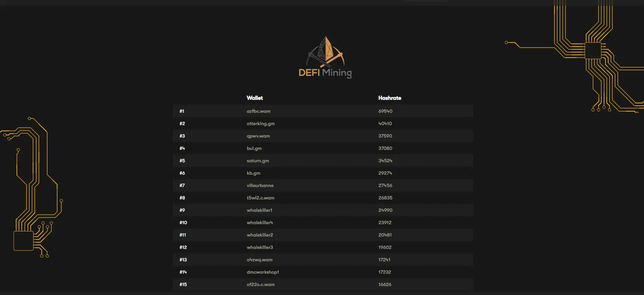The width and height of the screenshot is (644, 295).
Task: Click the whalekiller1 wallet name
Action: click(x=259, y=210)
